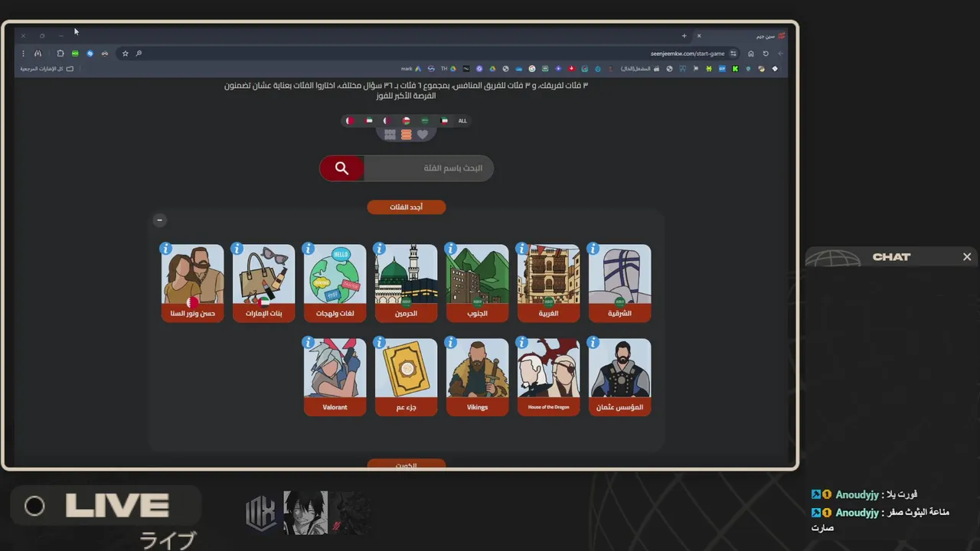The image size is (980, 551).
Task: Filter categories by UAE flag
Action: coord(369,121)
